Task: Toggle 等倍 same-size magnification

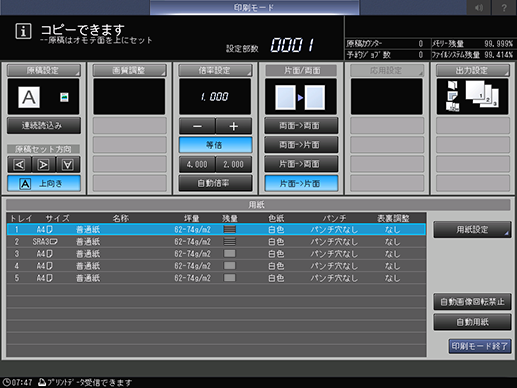Action: coord(215,145)
